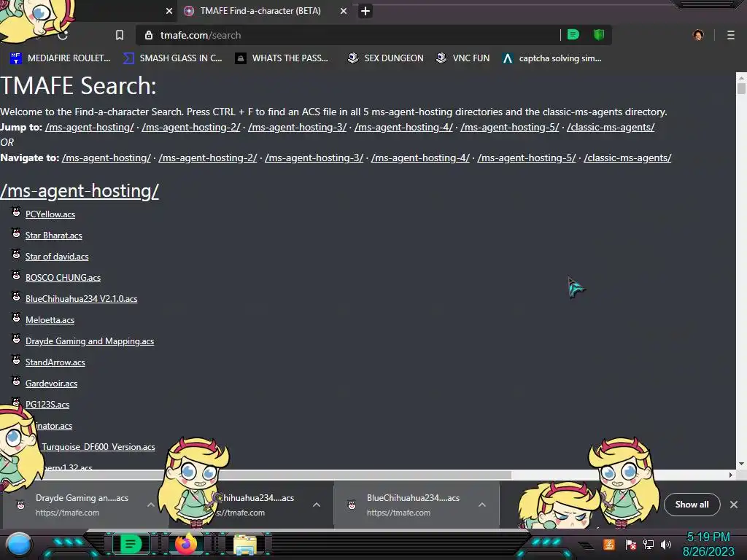Screen dimensions: 747x560
Task: Navigate to /ms-agent-hosting/ directory
Action: tap(107, 157)
